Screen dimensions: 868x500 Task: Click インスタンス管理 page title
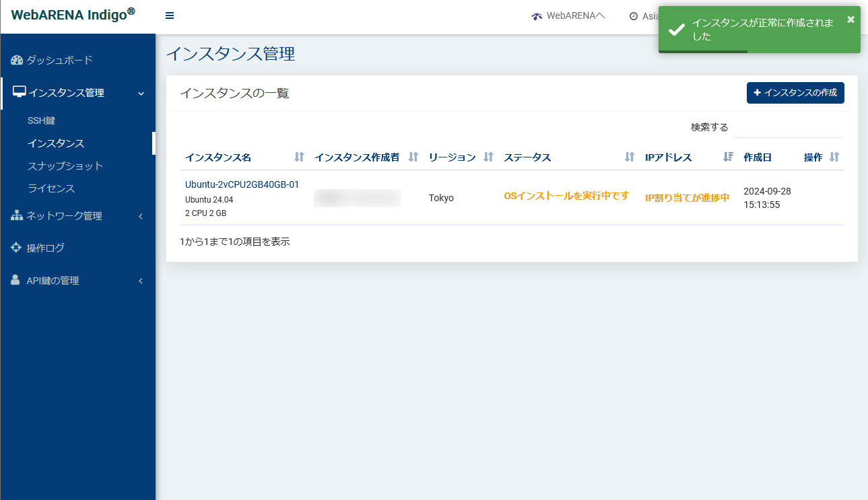click(x=231, y=54)
